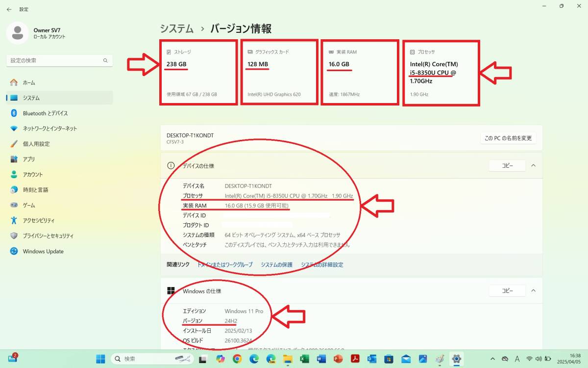Open the プロセッサ i5-8350U card

coord(441,73)
